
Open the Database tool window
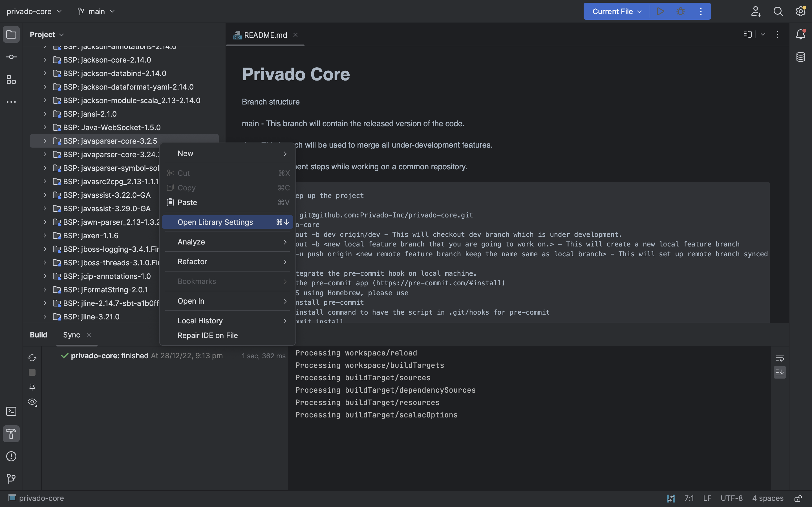point(801,57)
